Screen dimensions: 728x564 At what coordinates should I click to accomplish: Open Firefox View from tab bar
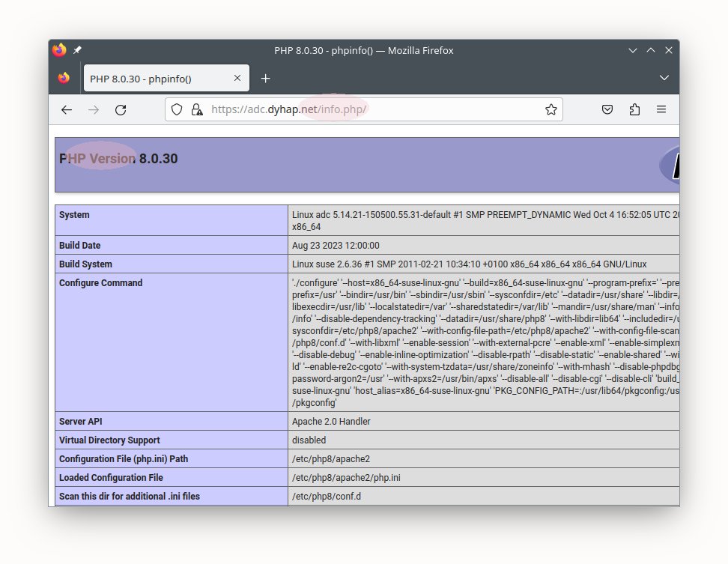[64, 78]
